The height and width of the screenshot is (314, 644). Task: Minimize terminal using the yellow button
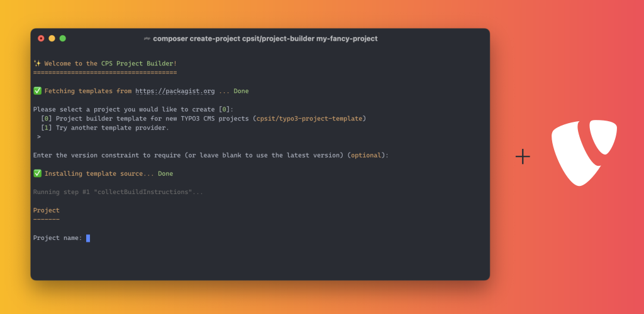[x=52, y=38]
